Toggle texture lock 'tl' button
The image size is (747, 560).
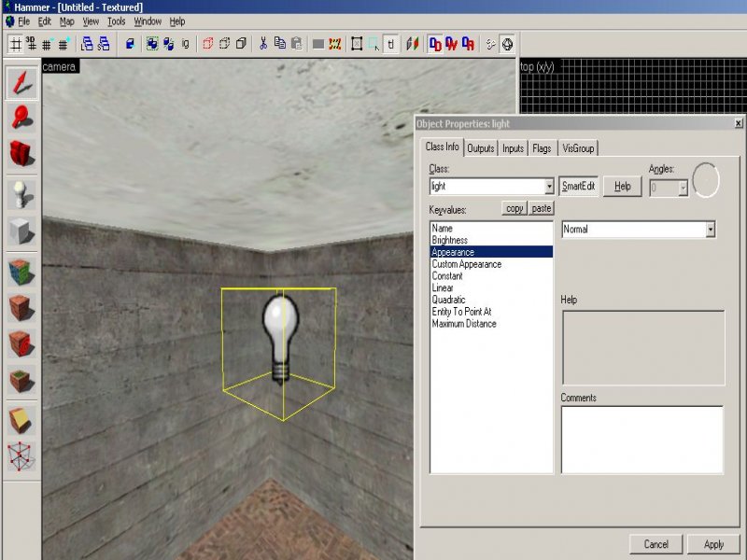[390, 43]
